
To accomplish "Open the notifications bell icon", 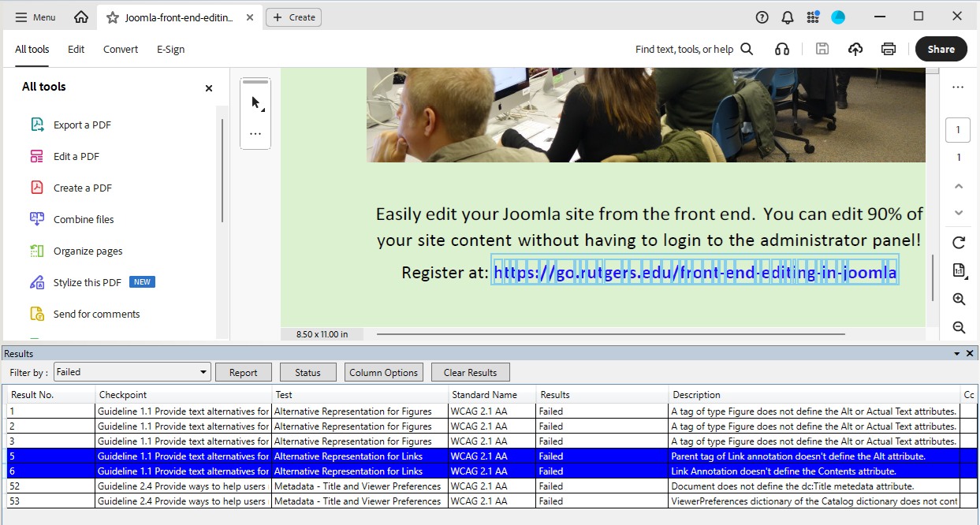I will tap(787, 17).
